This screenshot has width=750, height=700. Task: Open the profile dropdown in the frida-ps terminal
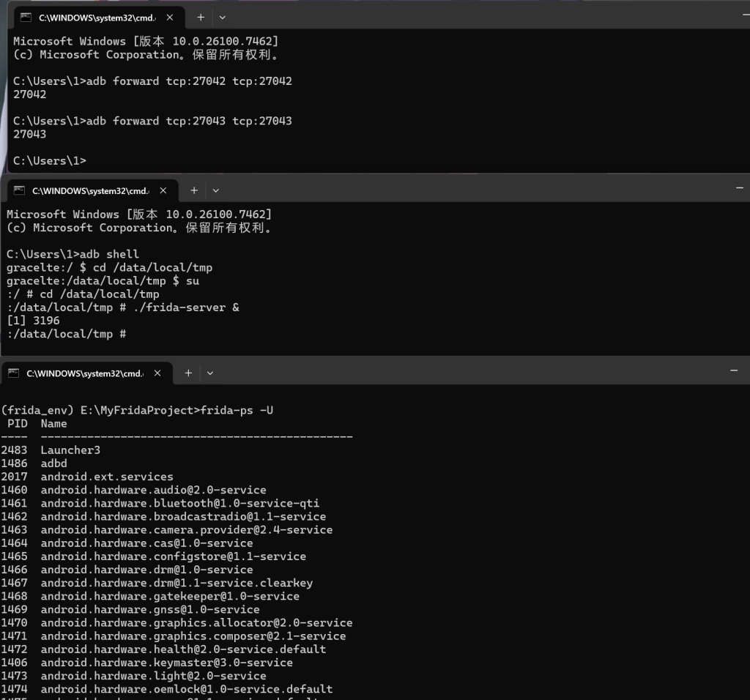[210, 373]
